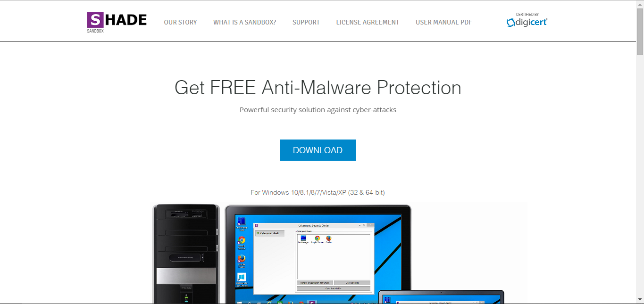
Task: Click Windows logo shortcut on pictured desktop
Action: 242,279
